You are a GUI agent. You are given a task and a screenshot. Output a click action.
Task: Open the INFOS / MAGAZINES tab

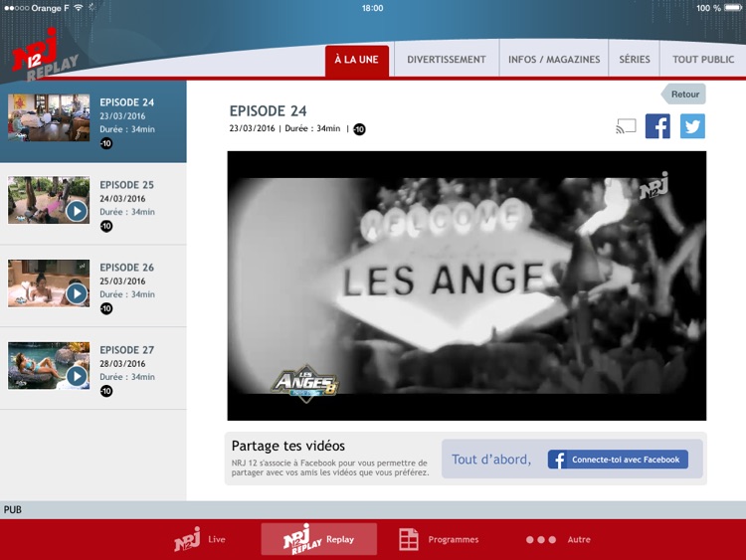pyautogui.click(x=554, y=60)
